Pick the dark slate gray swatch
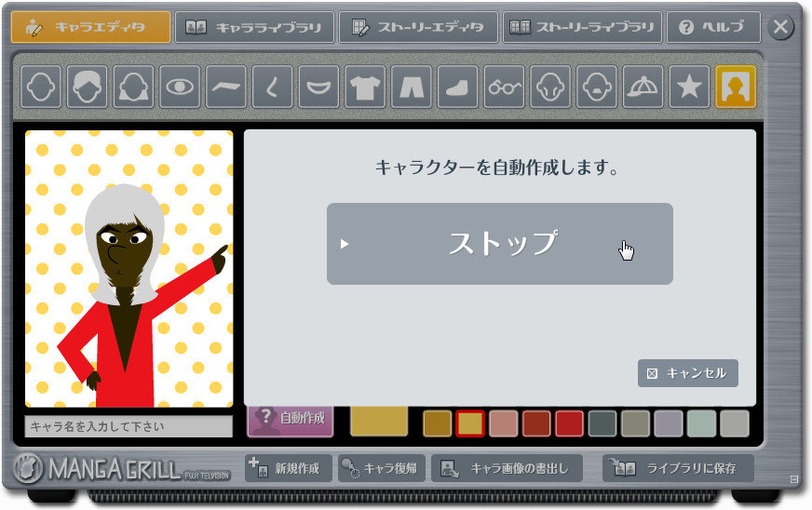Viewport: 812px width, 510px height. point(602,423)
